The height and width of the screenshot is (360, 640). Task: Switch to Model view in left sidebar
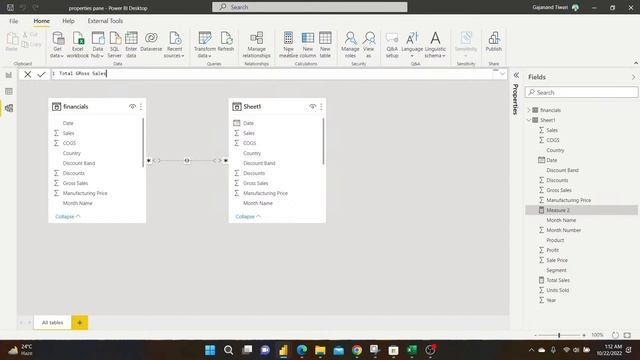9,108
